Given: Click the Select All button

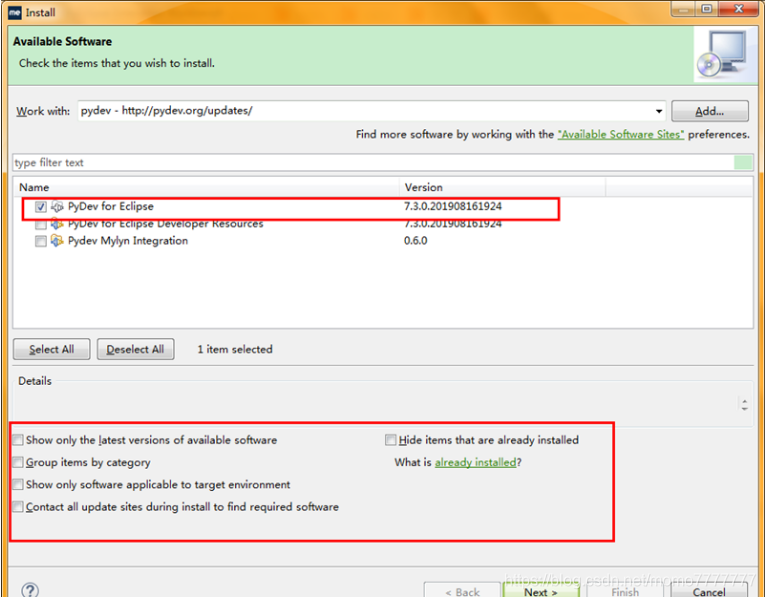Looking at the screenshot, I should point(52,349).
